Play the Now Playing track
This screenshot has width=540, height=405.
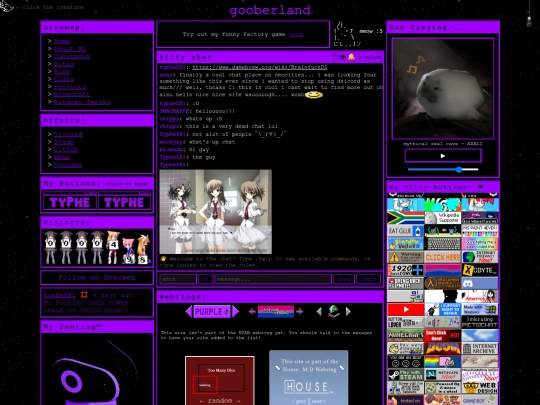click(443, 156)
